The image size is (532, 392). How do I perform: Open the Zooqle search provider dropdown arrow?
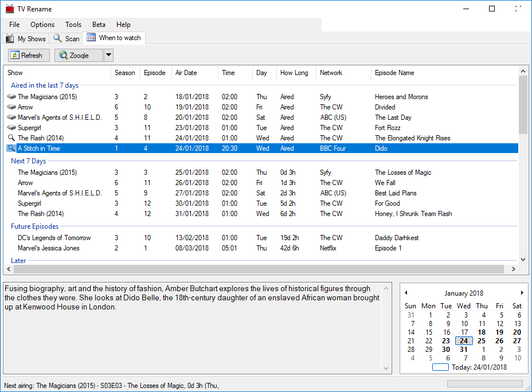coord(108,55)
